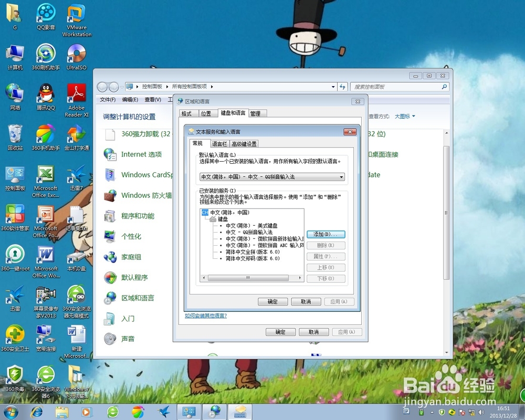
Task: Open 文件(F) menu in Control Panel
Action: pos(108,99)
